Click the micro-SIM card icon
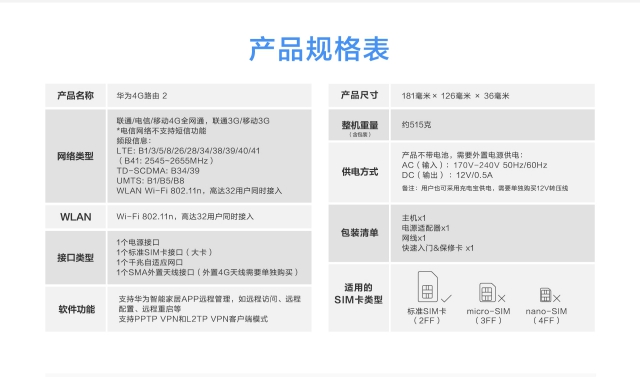 coord(487,293)
